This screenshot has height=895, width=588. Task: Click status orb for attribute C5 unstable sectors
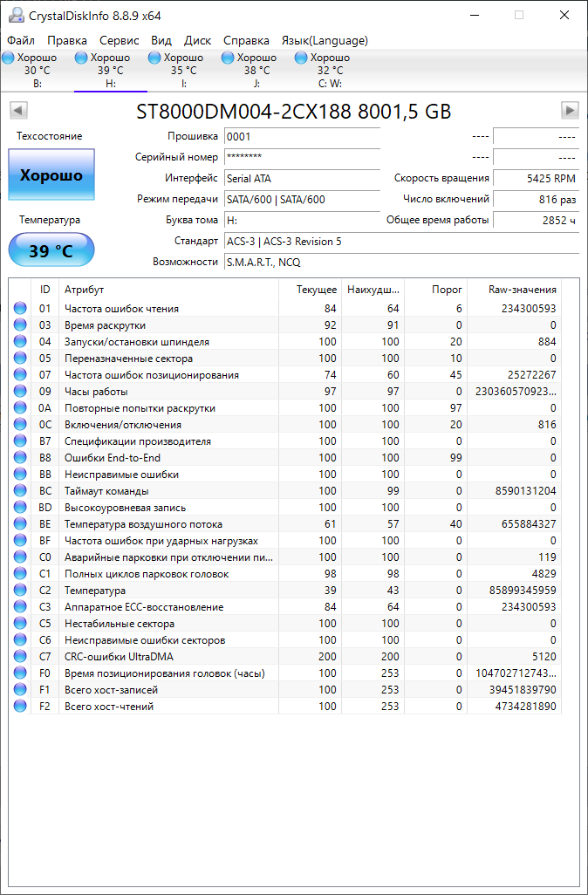point(20,623)
